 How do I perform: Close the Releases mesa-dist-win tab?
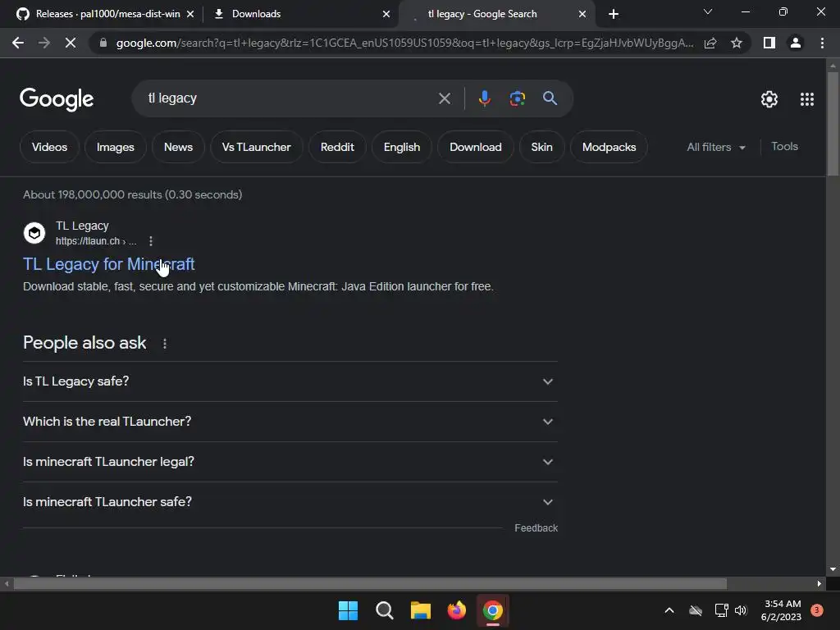(190, 14)
